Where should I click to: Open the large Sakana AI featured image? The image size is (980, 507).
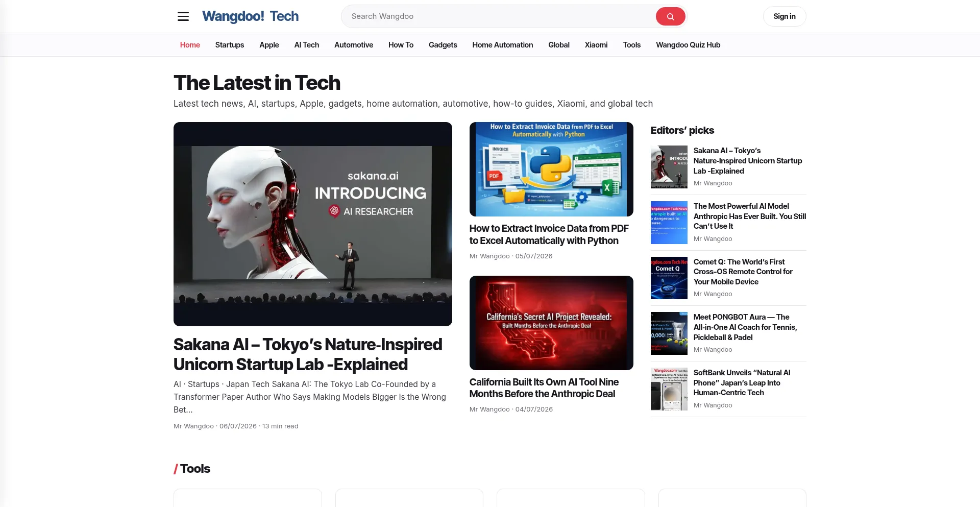pyautogui.click(x=313, y=224)
